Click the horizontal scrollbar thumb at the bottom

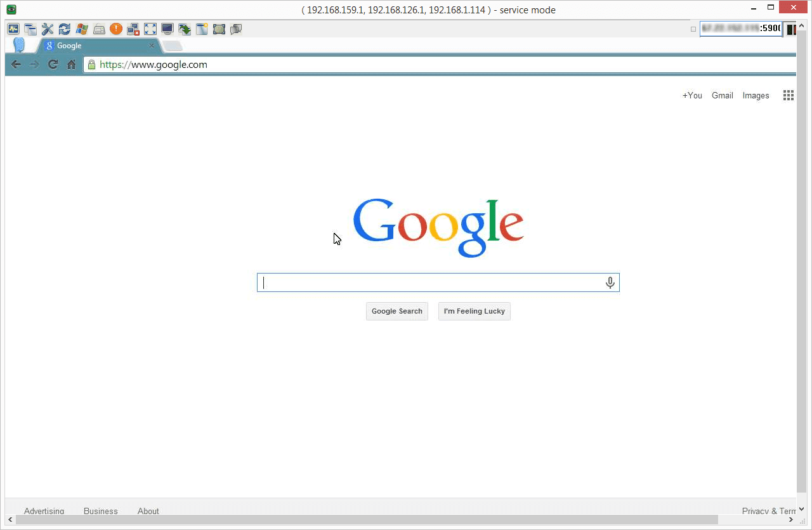pos(367,520)
